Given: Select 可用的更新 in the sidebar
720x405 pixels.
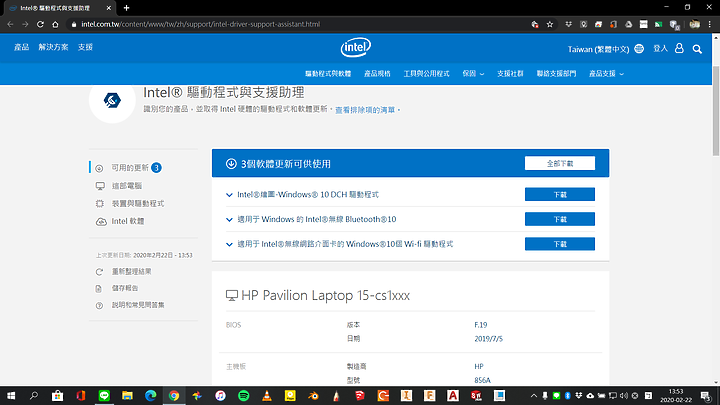Looking at the screenshot, I should click(x=130, y=168).
